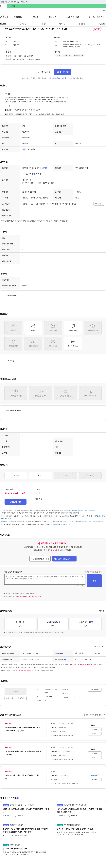Open the 출산휴가·육아휴직 menu
This screenshot has width=106, height=868.
[97, 17]
